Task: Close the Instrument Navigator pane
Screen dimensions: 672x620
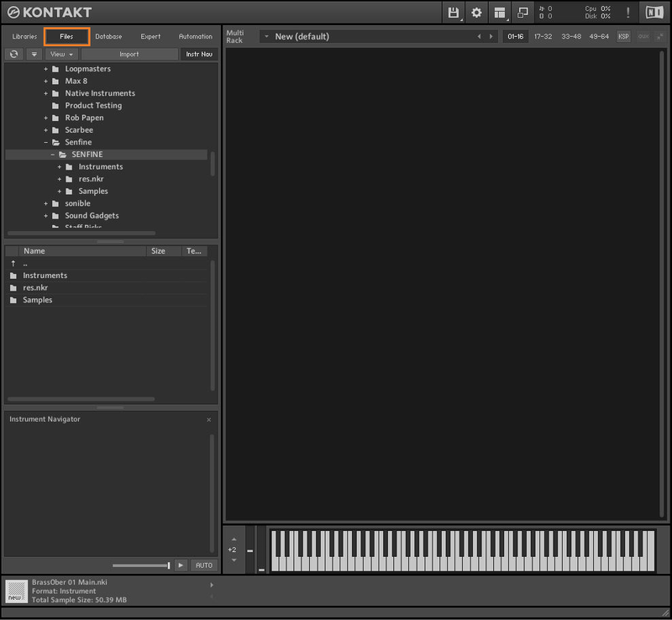Action: point(208,419)
